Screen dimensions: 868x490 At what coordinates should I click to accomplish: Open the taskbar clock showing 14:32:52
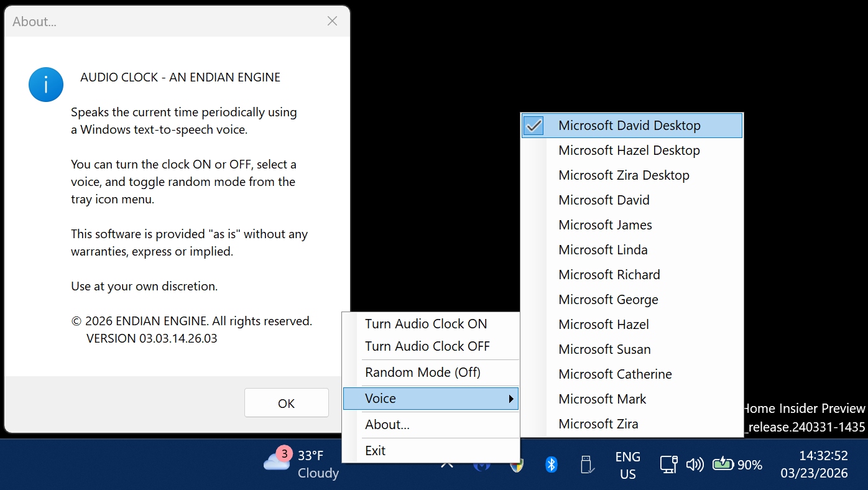(x=815, y=465)
